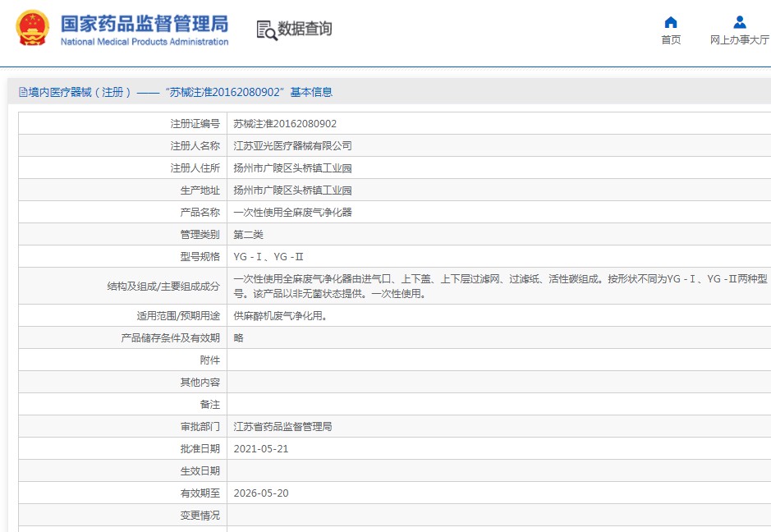This screenshot has height=532, width=771.
Task: Open the 网上办事大厅 user icon
Action: coord(740,22)
